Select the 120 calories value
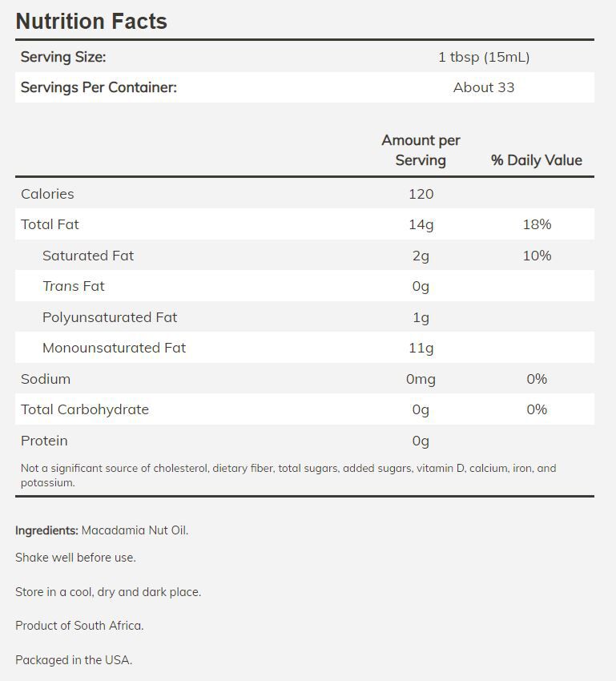Screen dimensions: 616x681 point(421,194)
